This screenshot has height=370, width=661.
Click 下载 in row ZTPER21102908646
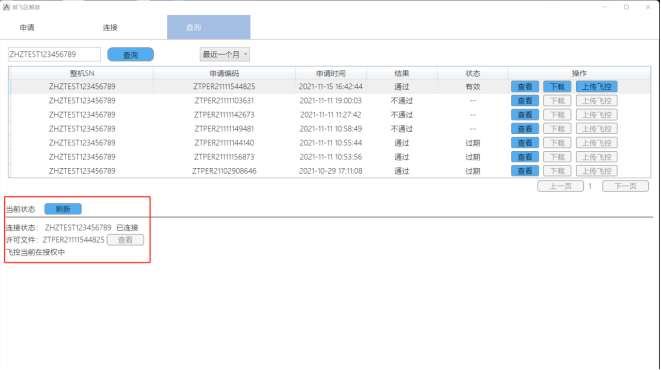pyautogui.click(x=557, y=171)
